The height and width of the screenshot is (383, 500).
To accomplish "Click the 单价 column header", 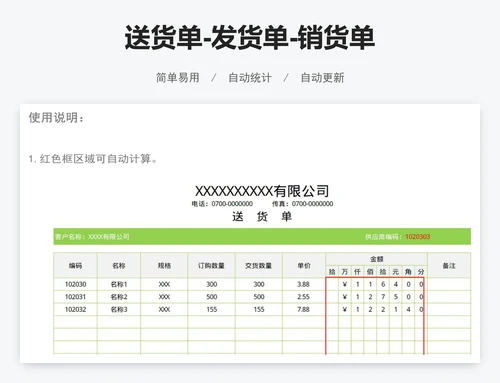I will point(304,265).
